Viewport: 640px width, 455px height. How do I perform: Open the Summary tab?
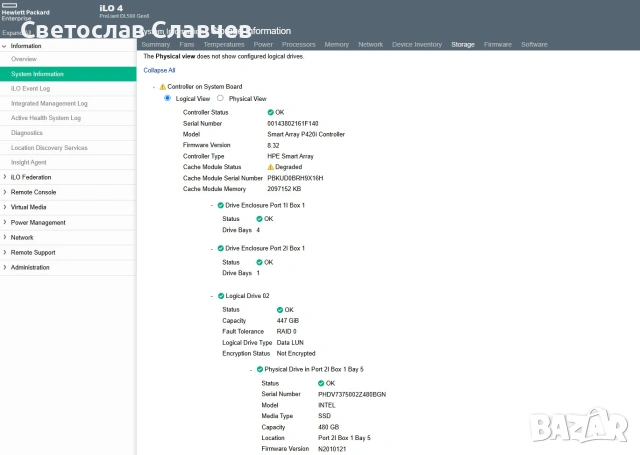point(156,44)
